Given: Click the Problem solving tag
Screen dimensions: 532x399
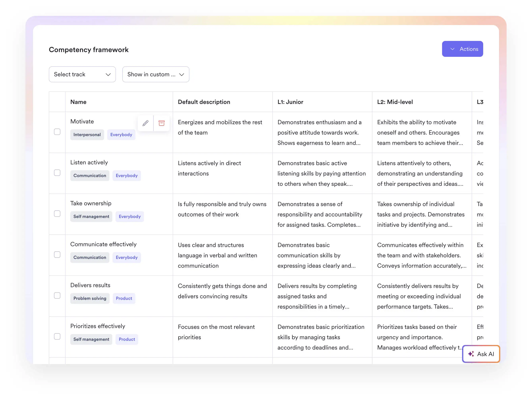Looking at the screenshot, I should (x=90, y=298).
